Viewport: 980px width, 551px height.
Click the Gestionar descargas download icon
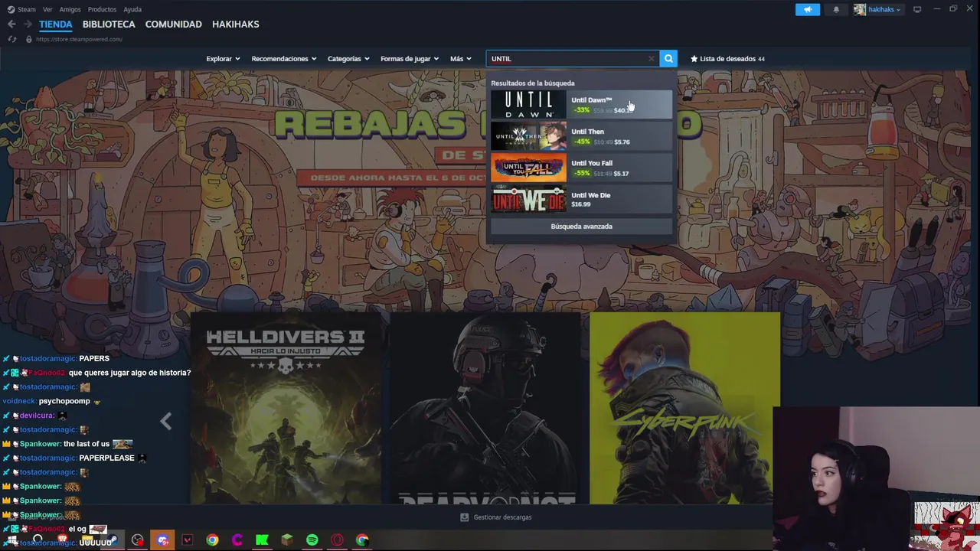tap(464, 517)
